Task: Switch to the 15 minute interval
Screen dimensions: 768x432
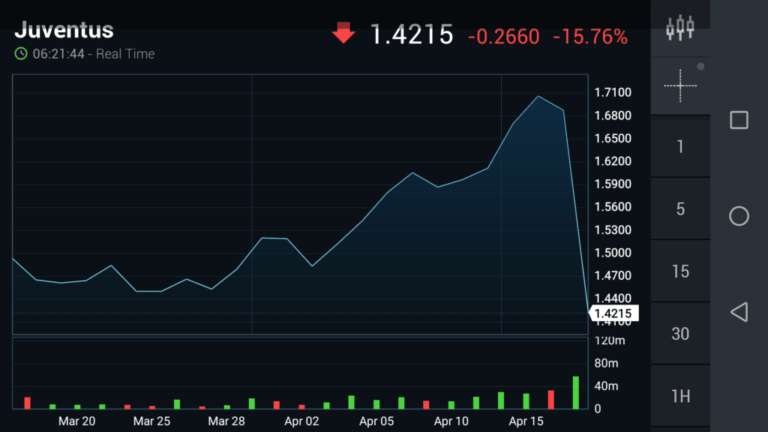Action: point(680,271)
